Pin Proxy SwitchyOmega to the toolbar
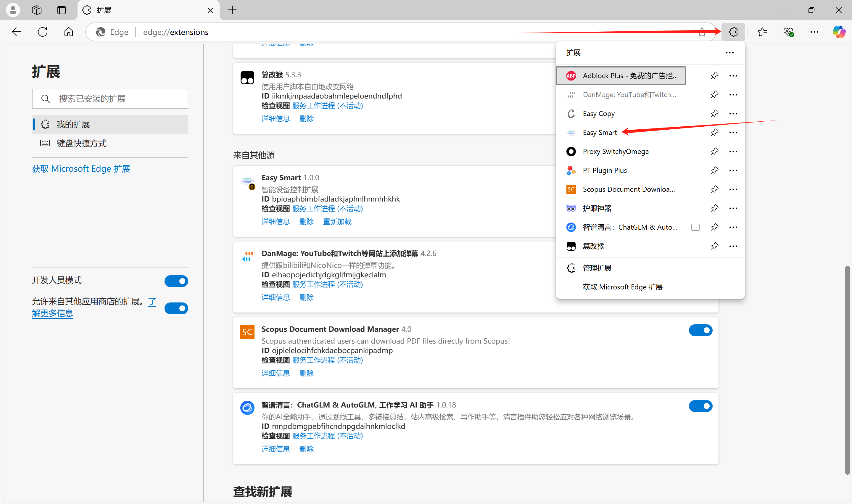 tap(714, 151)
